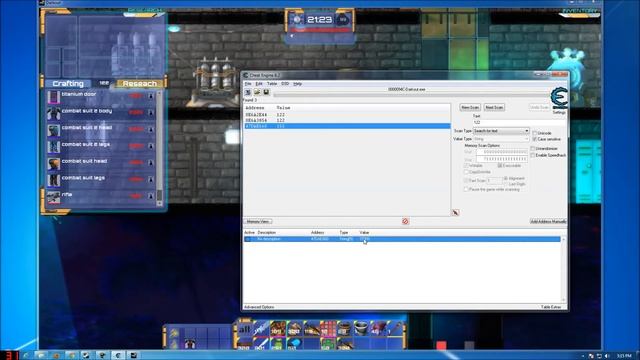Switch to the Crafting tab in game

click(68, 83)
